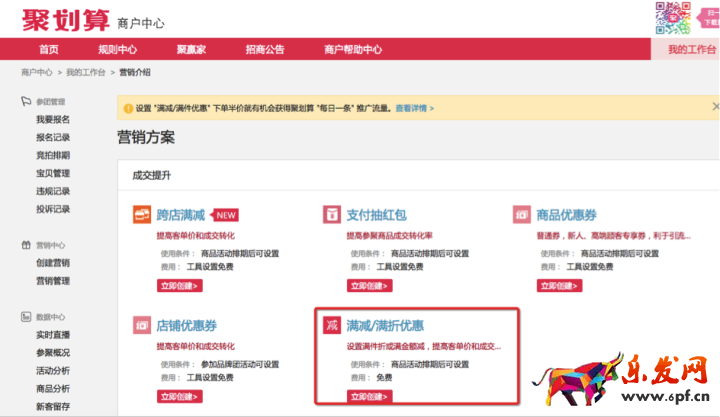Click the NEW badge beside 跨店满减

point(225,215)
